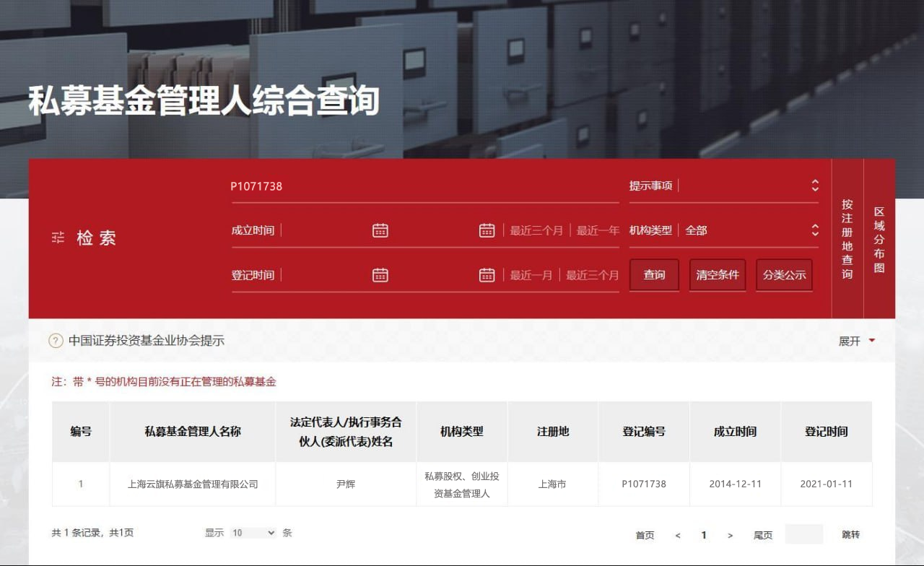Switch to 区域分布图 tab
Screen dimensions: 924x566
click(x=879, y=239)
